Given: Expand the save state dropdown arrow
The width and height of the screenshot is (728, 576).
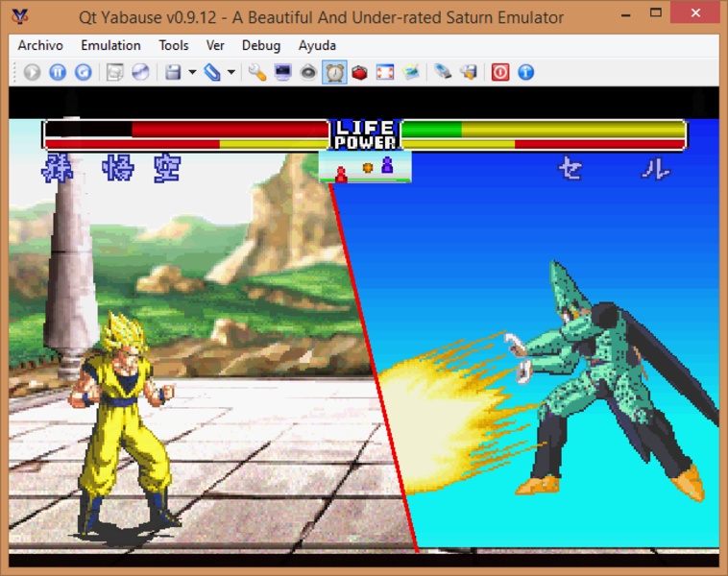Looking at the screenshot, I should pyautogui.click(x=192, y=73).
